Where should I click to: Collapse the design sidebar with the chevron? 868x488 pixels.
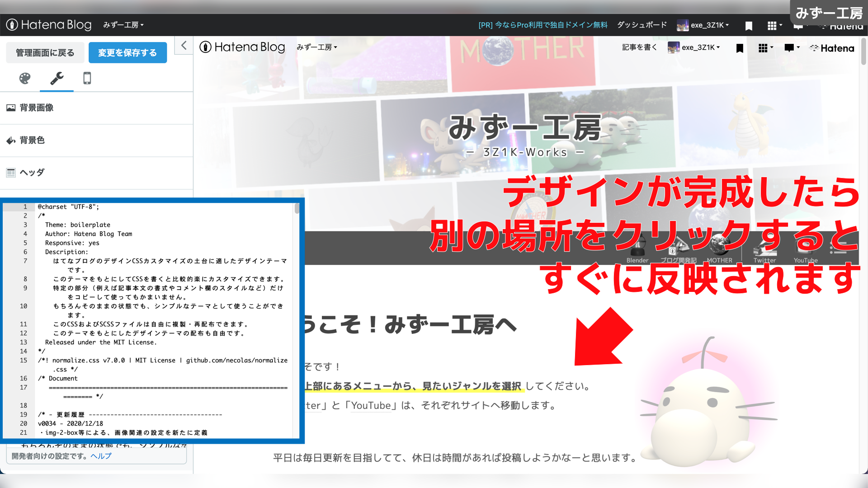click(184, 45)
